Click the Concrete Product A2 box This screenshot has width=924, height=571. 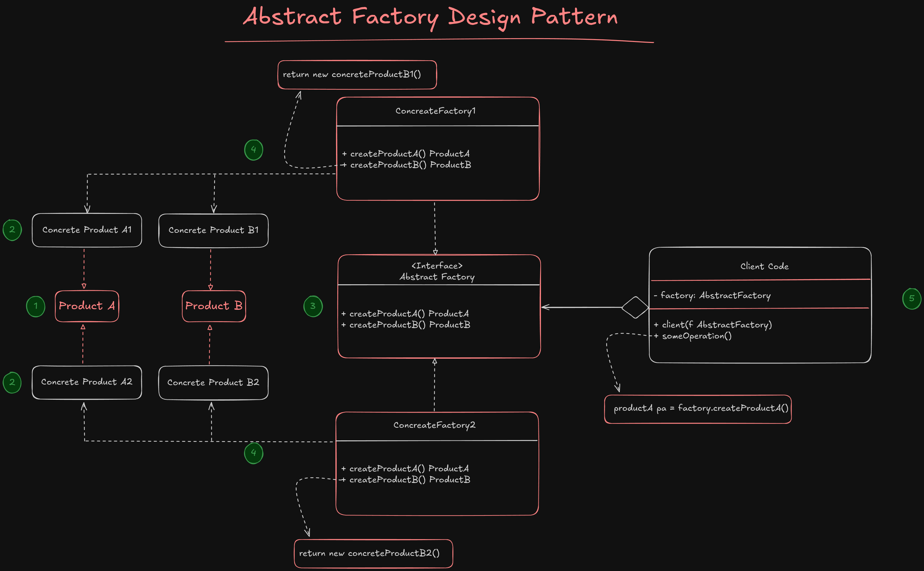(x=87, y=382)
